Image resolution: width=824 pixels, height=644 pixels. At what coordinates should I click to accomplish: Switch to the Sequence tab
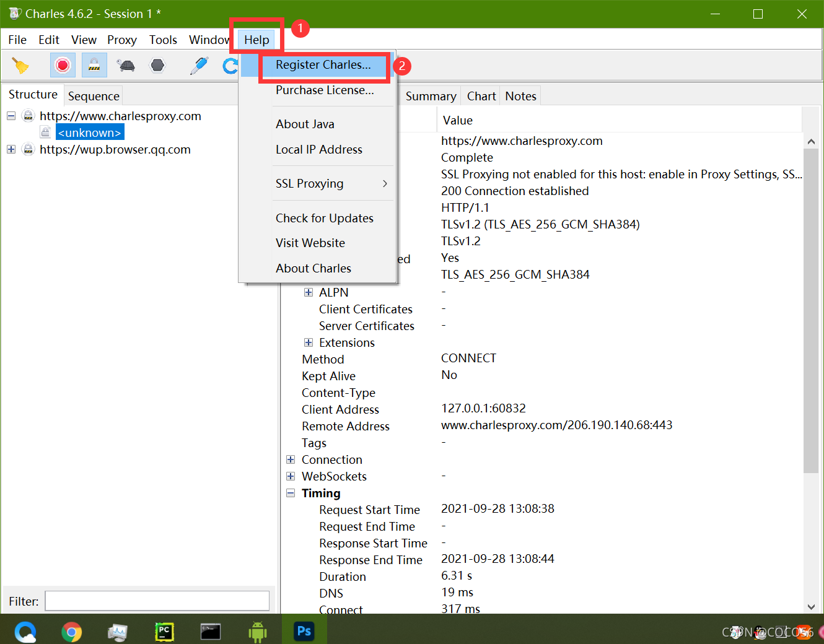pyautogui.click(x=94, y=96)
